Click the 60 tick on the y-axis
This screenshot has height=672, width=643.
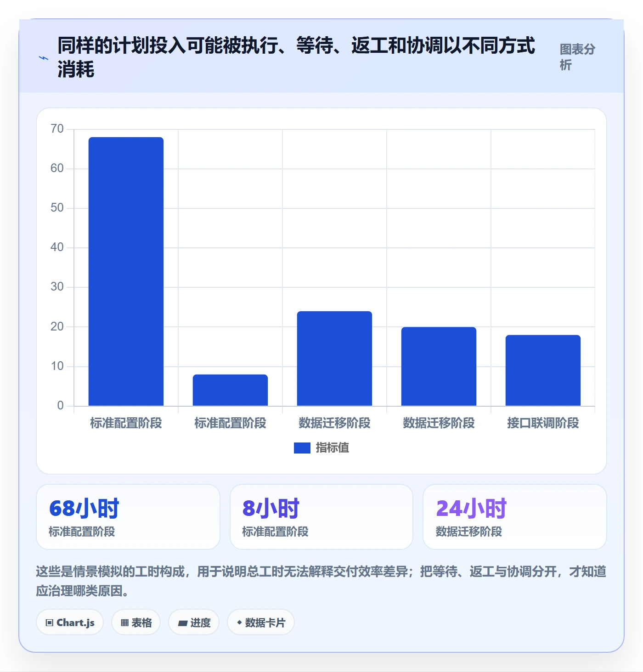click(57, 168)
